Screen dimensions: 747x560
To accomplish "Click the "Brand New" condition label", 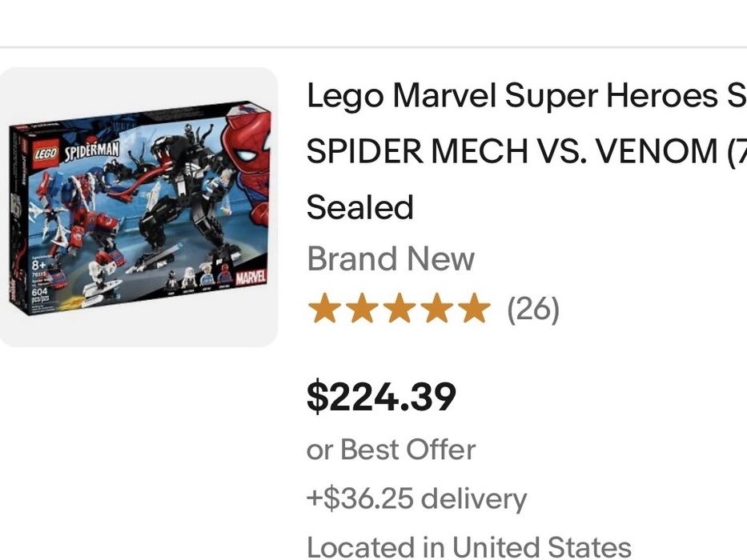I will coord(390,258).
